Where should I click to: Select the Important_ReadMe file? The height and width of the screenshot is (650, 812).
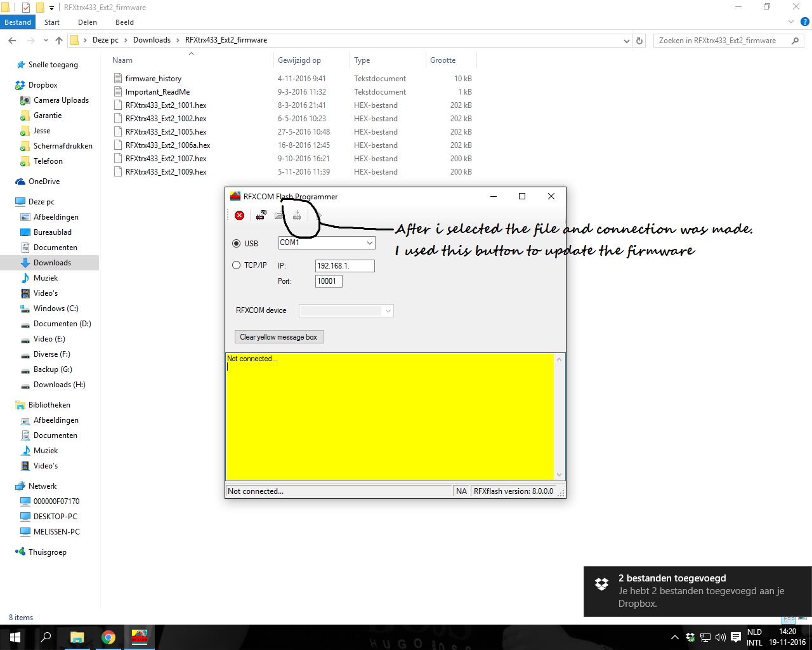coord(157,92)
